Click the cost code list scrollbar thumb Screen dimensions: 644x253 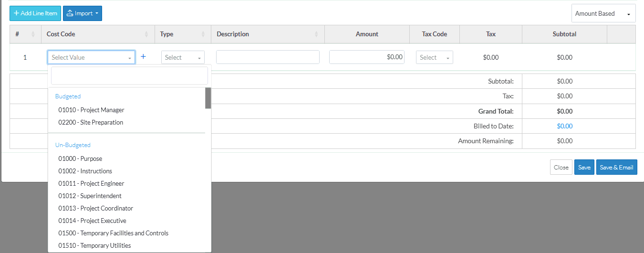tap(208, 98)
